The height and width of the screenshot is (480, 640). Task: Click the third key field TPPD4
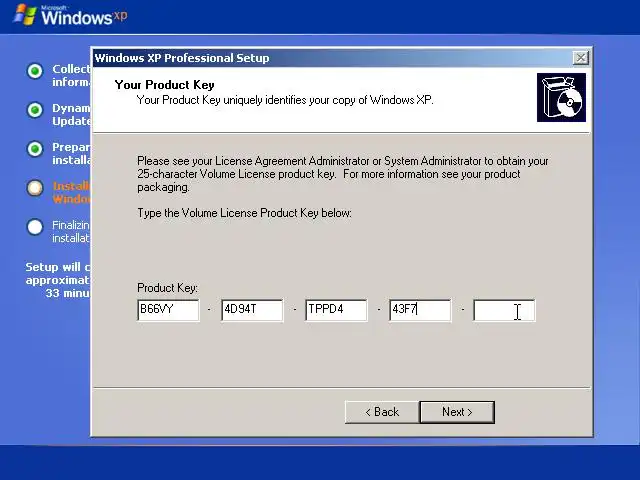(336, 310)
